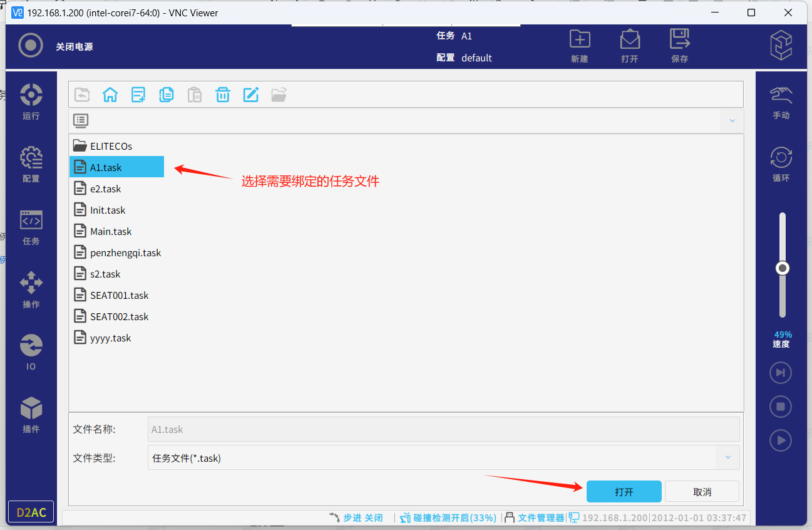The image size is (812, 530).
Task: Switch to the IO tab
Action: tap(31, 352)
